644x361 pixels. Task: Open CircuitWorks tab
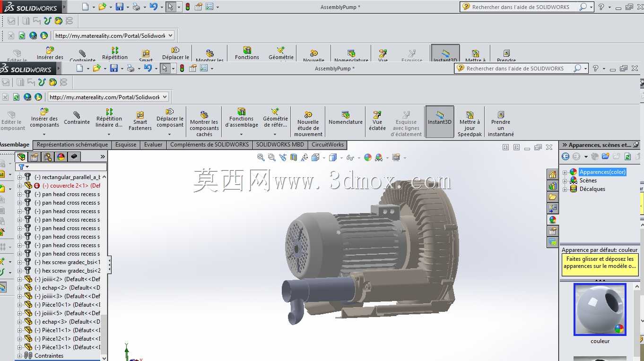click(328, 145)
